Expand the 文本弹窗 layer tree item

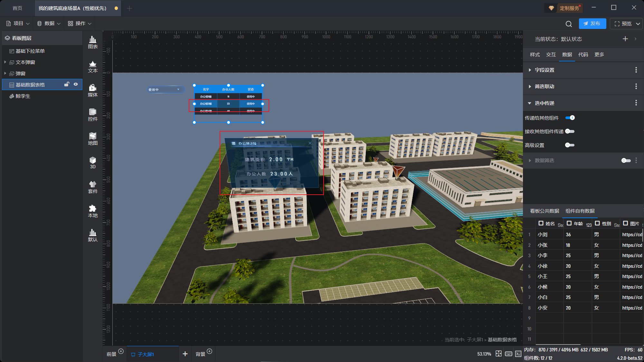(x=5, y=62)
